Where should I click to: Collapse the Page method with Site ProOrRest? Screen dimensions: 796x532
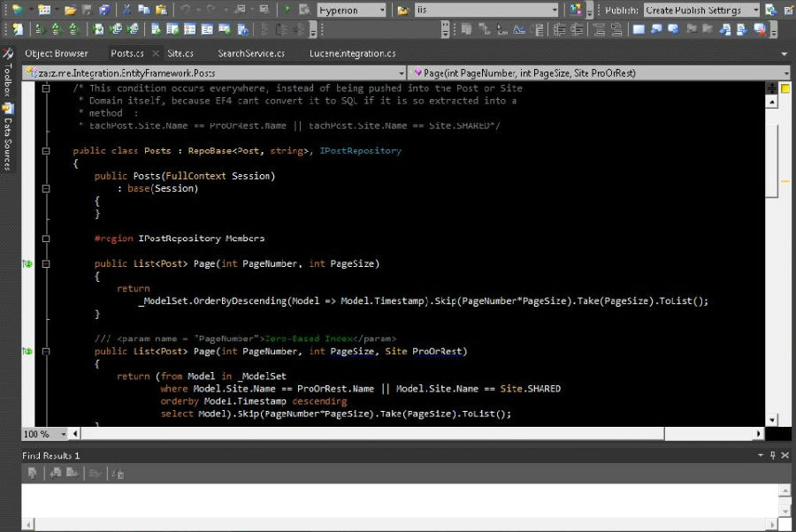46,352
